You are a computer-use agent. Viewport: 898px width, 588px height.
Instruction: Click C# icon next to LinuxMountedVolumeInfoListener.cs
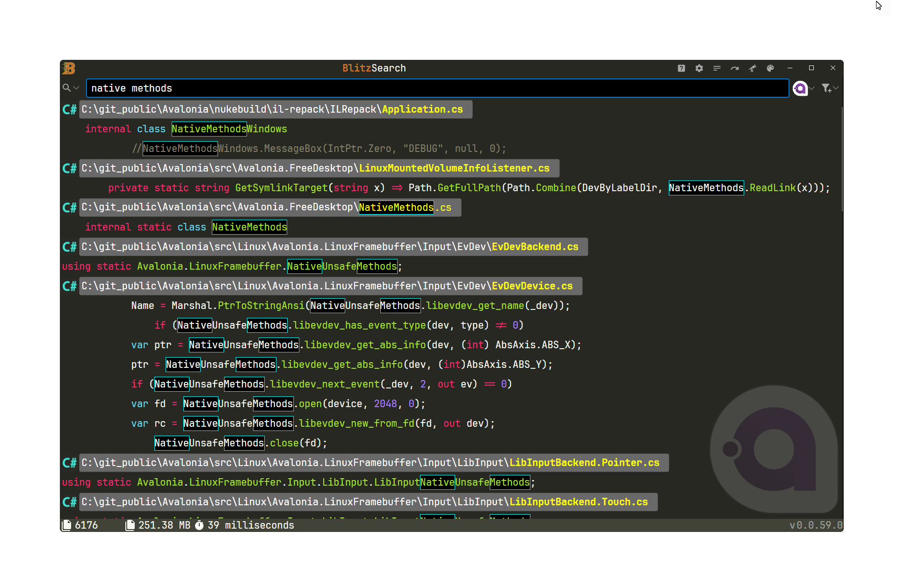70,168
